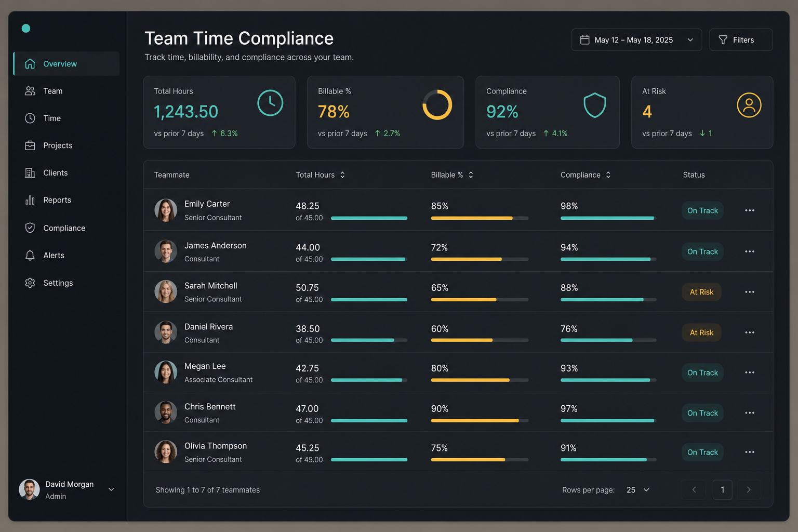Click Emily Carter's total hours progress bar
This screenshot has height=532, width=798.
(369, 218)
